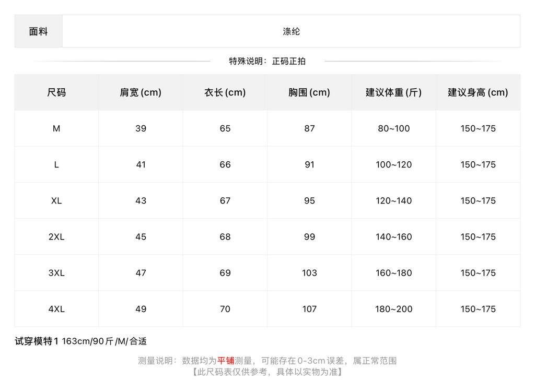Select the L size cell
This screenshot has height=392, width=535.
(56, 164)
